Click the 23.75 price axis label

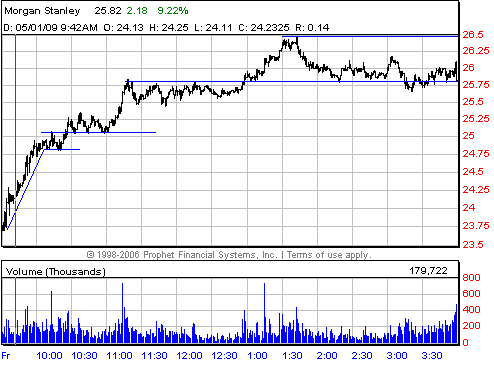pyautogui.click(x=476, y=226)
